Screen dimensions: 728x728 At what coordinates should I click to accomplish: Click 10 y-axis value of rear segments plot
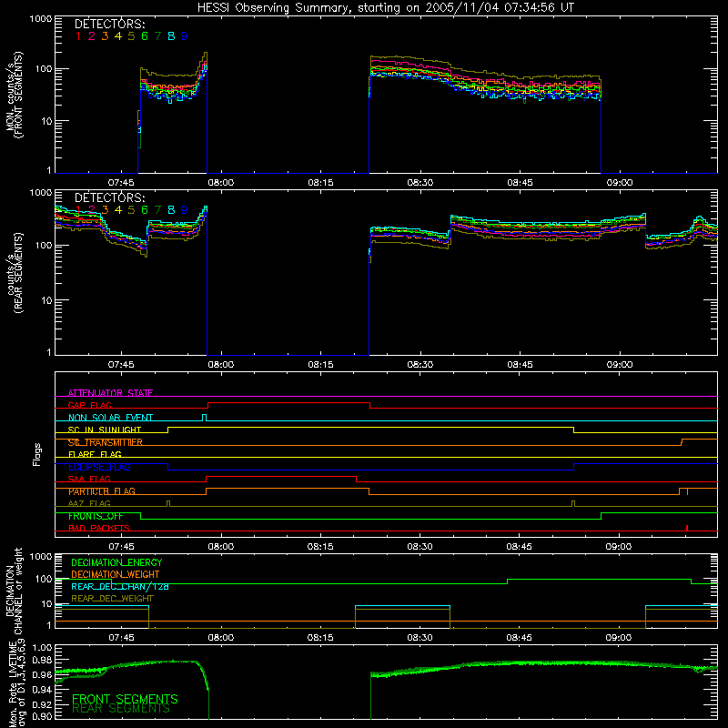pyautogui.click(x=46, y=300)
